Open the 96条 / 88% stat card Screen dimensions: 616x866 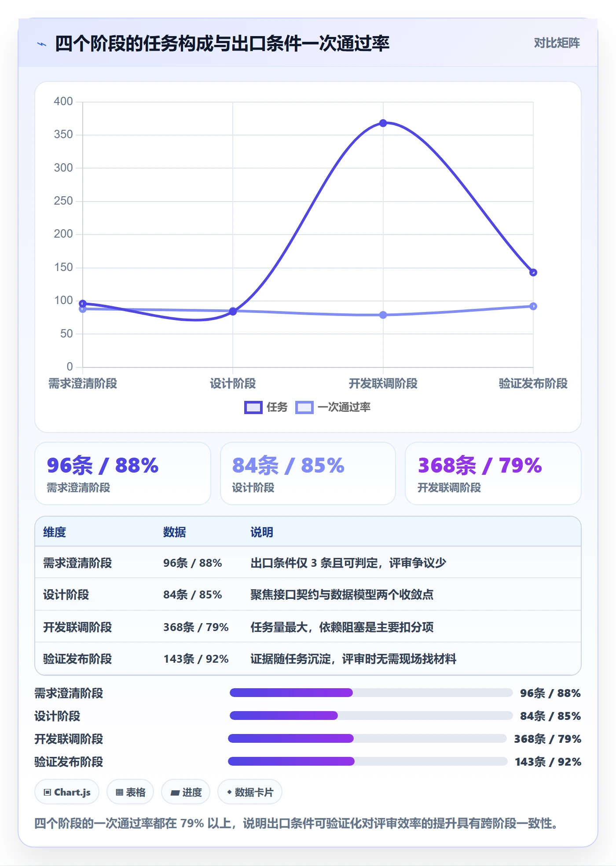123,473
